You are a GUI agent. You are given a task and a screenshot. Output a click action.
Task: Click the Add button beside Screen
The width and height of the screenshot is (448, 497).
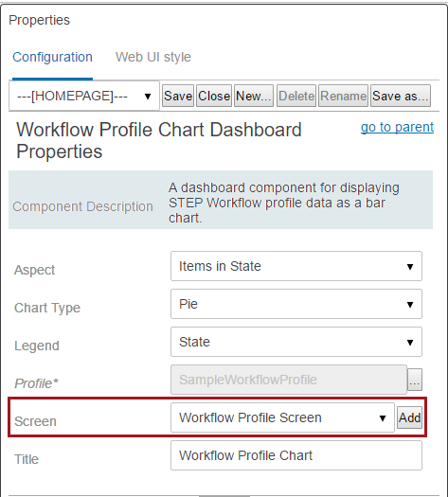click(409, 417)
